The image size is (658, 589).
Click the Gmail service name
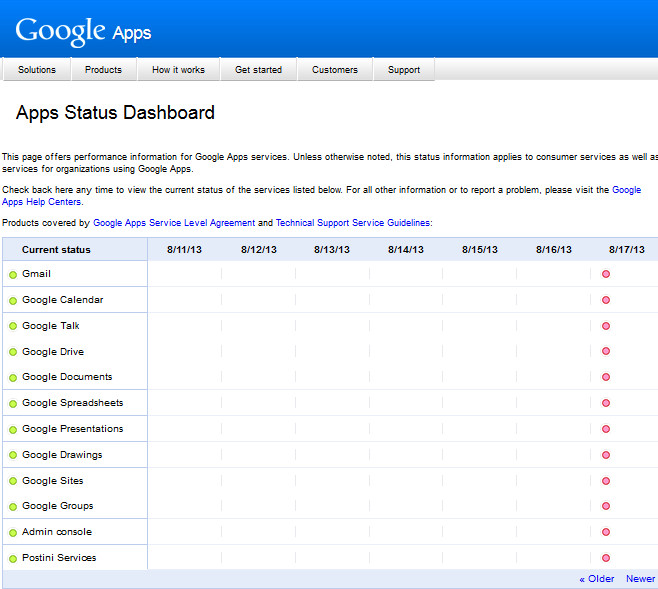coord(37,274)
